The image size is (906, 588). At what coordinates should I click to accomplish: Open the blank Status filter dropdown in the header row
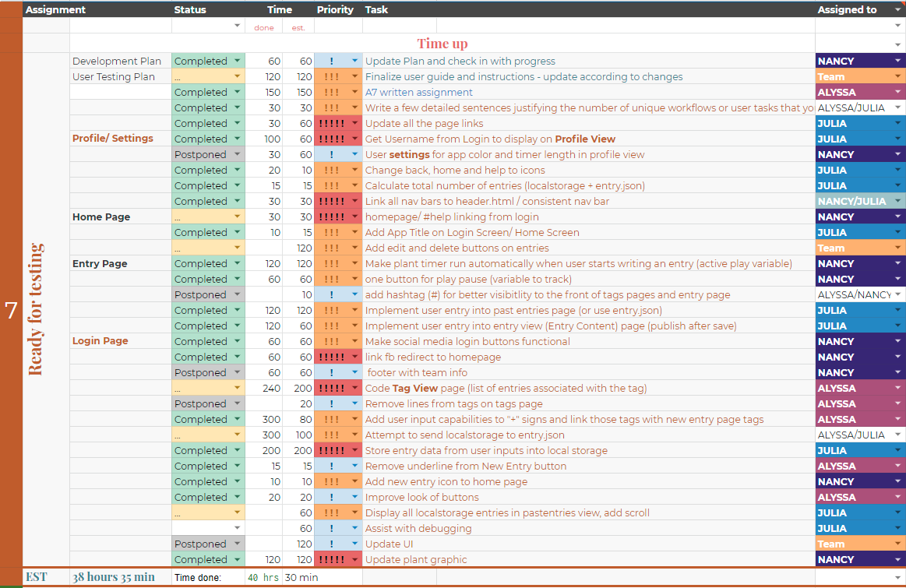pos(237,25)
